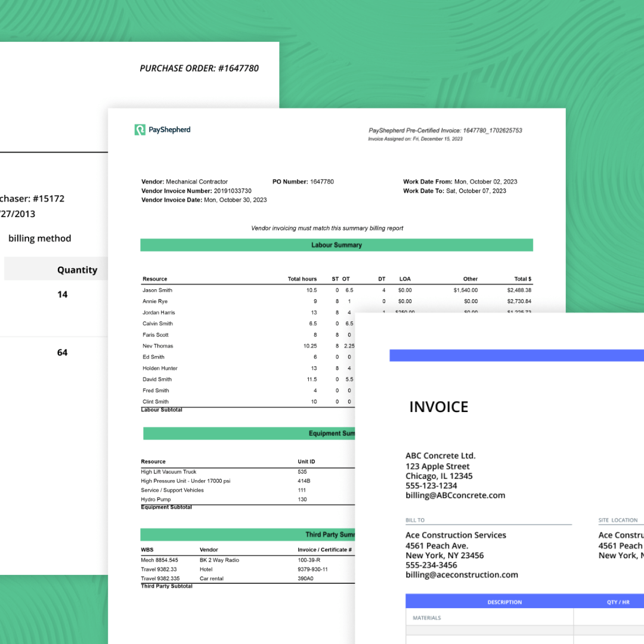Click the WBS column header

pos(147,550)
